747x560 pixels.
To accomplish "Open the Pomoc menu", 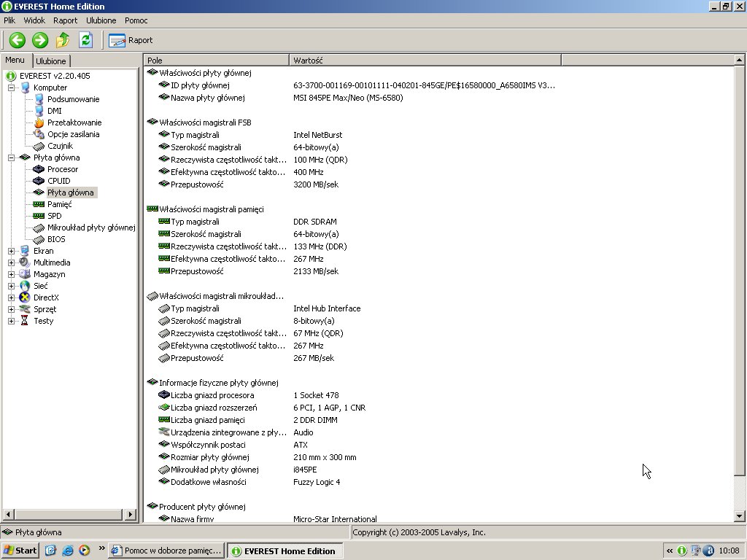I will click(x=136, y=20).
